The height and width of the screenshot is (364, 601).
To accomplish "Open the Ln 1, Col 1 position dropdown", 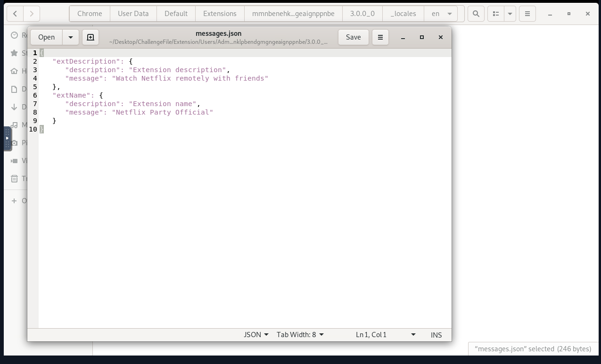I will click(x=386, y=335).
